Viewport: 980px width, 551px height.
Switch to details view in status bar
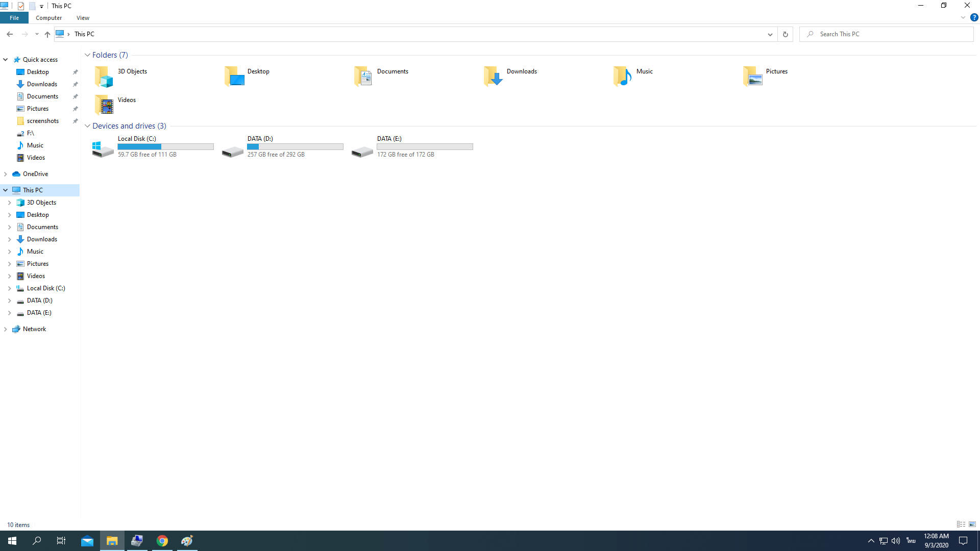pos(961,524)
